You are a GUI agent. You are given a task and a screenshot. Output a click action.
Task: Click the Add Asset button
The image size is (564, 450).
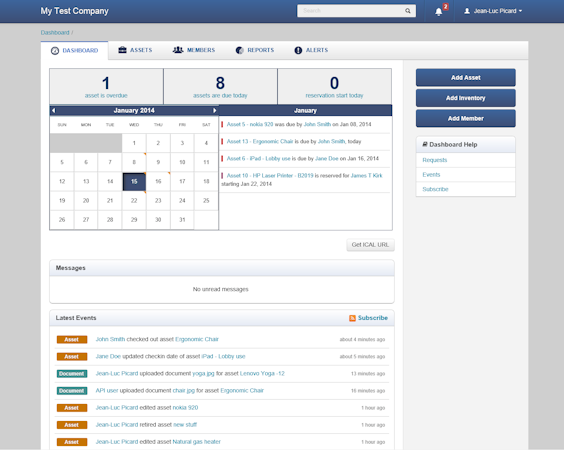[465, 77]
